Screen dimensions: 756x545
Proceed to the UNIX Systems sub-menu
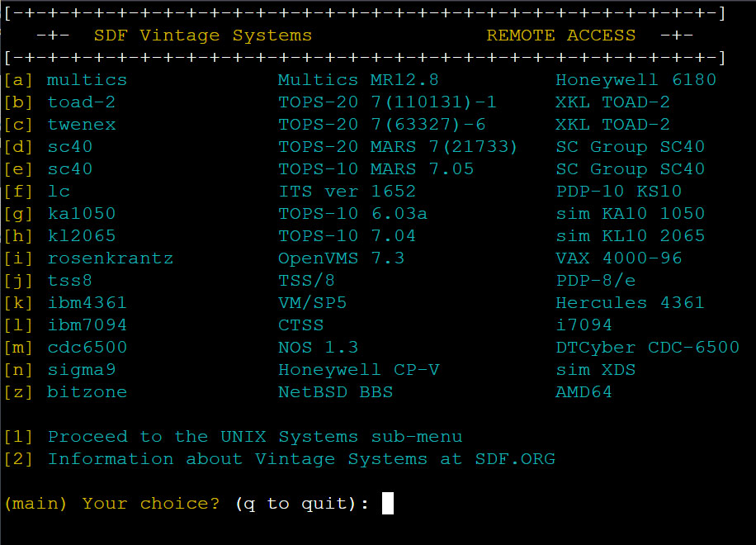256,436
